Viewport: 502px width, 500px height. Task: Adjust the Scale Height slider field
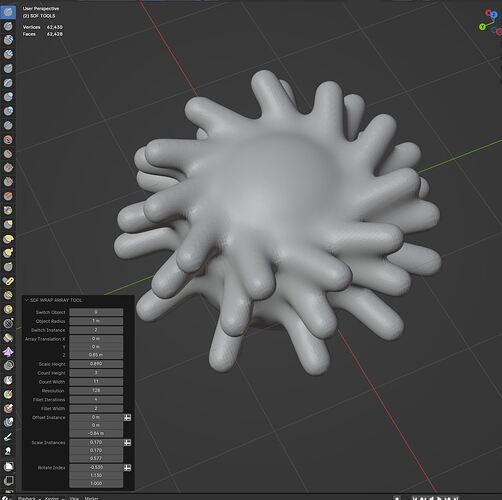click(96, 364)
